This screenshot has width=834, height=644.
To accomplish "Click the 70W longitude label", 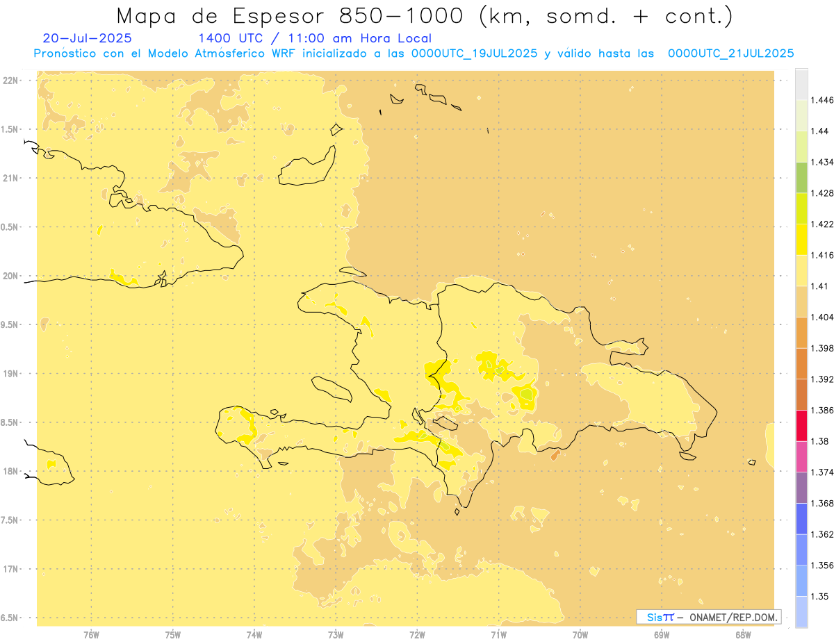I will (x=580, y=634).
